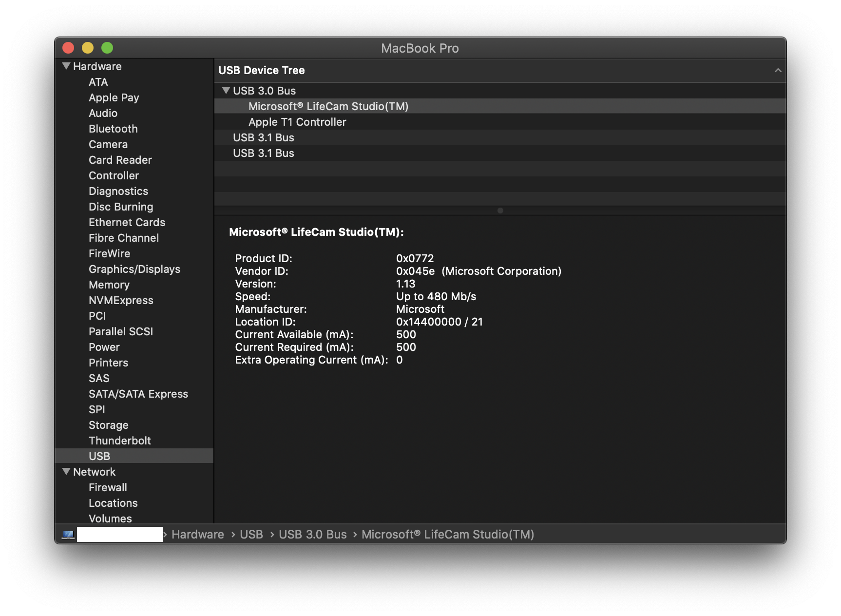Collapse the Hardware section triangle
Image resolution: width=841 pixels, height=616 pixels.
pos(66,66)
